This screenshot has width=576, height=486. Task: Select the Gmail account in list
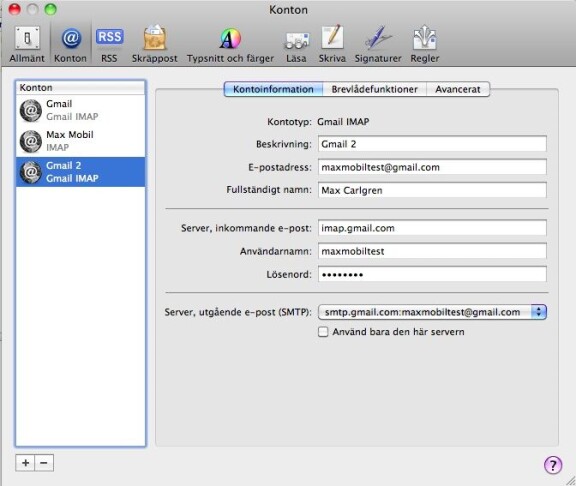tap(80, 110)
